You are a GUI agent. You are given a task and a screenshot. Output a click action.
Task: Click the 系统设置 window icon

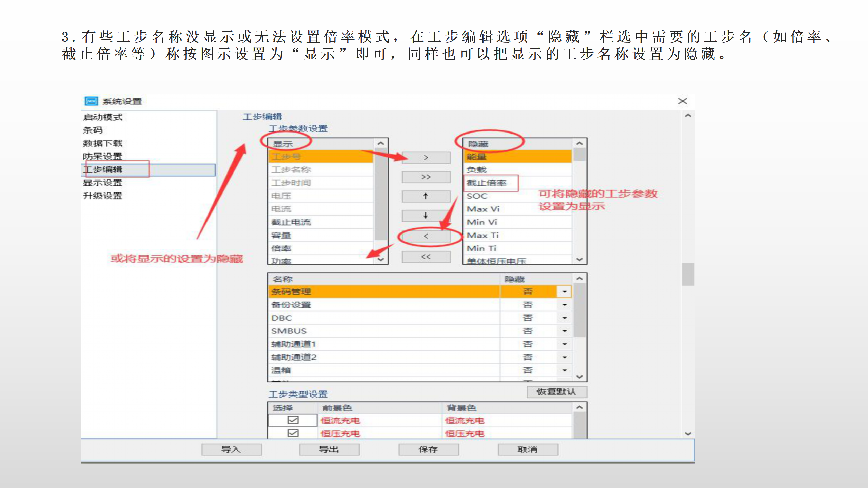pyautogui.click(x=91, y=101)
